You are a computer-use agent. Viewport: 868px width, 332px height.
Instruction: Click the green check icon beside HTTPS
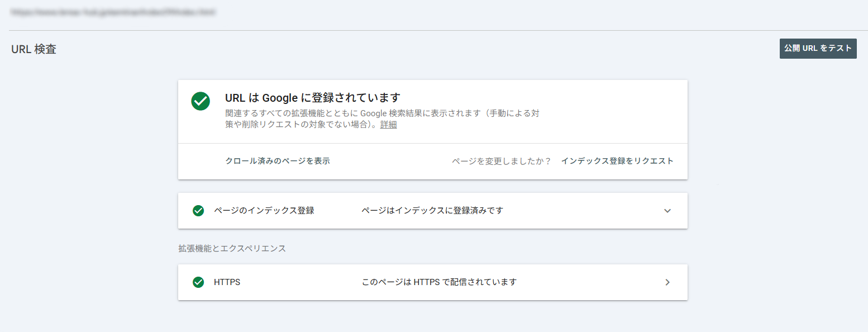(198, 282)
